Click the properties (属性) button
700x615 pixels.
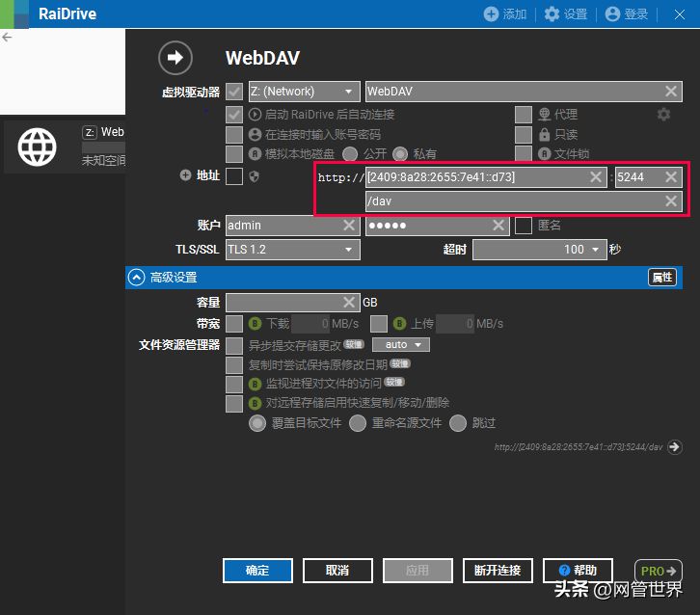662,278
